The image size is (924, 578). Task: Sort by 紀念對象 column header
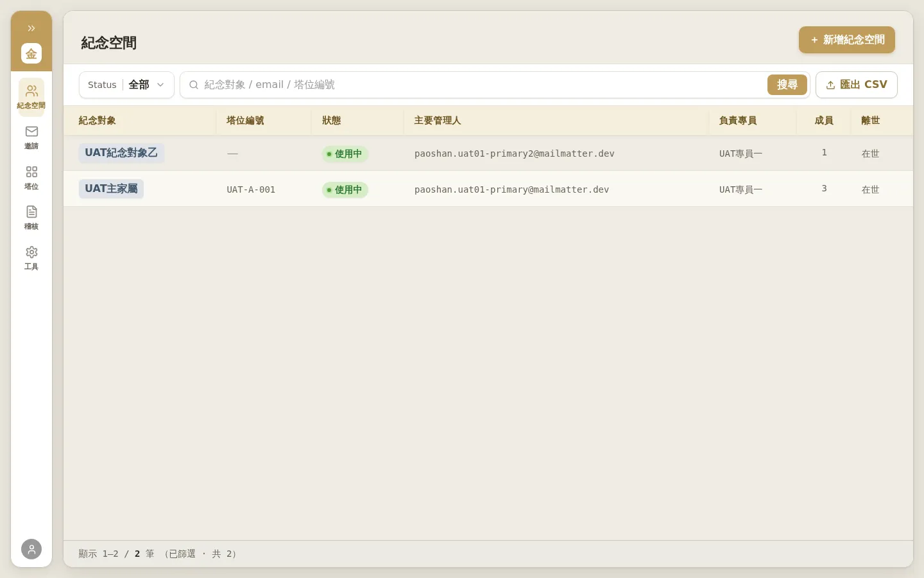coord(98,121)
